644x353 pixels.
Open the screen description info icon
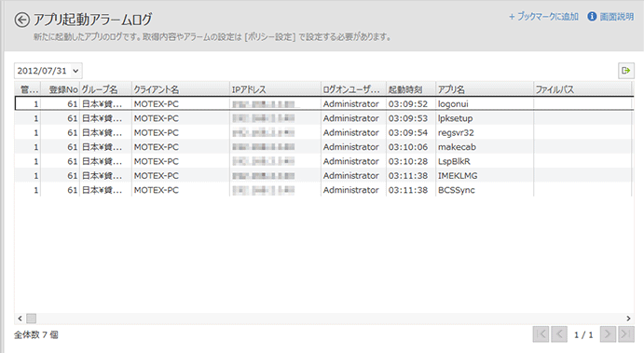pyautogui.click(x=592, y=17)
